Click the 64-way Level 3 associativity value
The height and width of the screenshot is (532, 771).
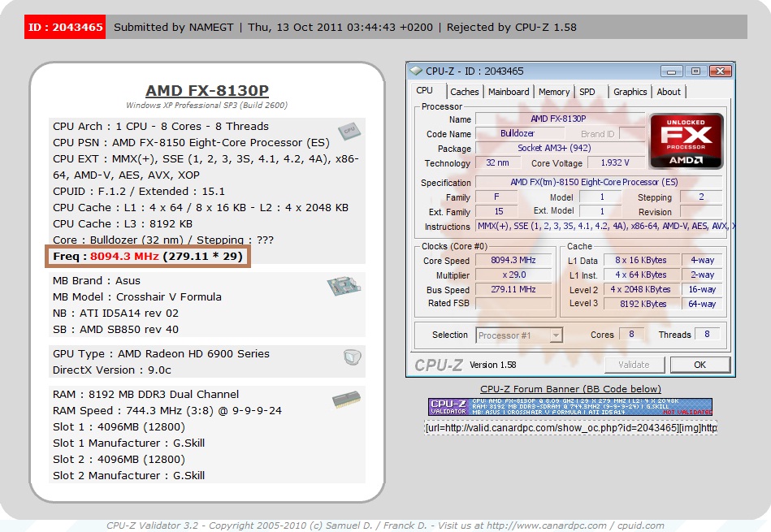coord(702,304)
